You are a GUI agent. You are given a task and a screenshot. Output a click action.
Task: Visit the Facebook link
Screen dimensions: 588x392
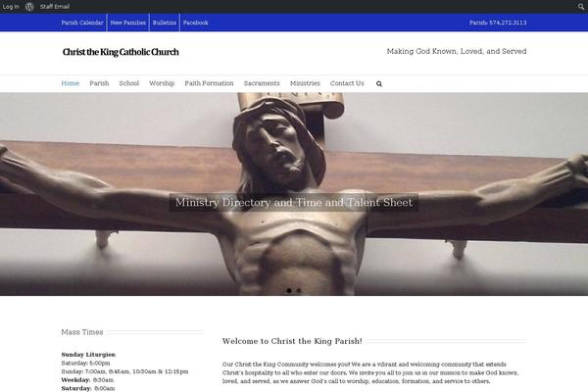tap(196, 23)
